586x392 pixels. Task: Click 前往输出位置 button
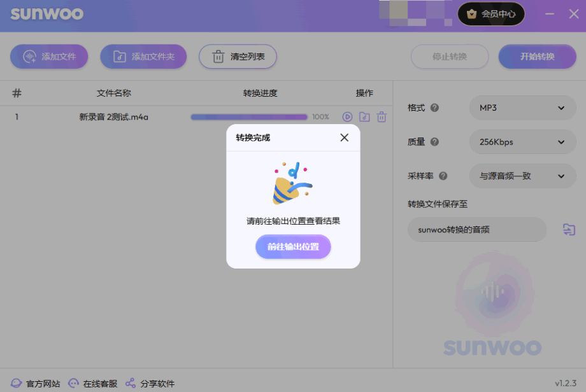point(293,247)
